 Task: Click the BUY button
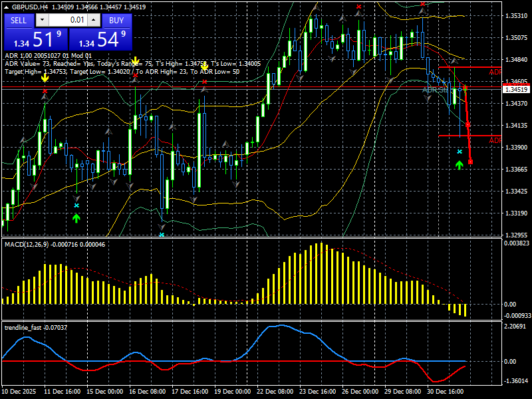click(x=116, y=21)
